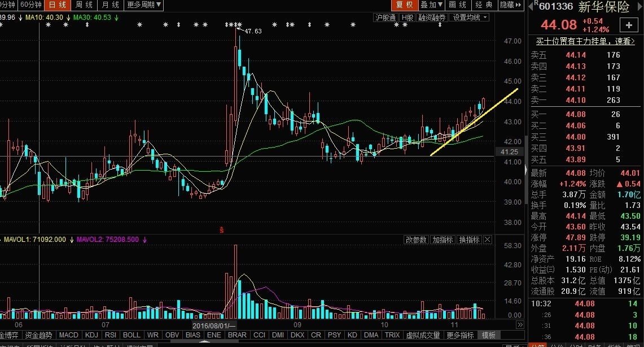Screen dimensions: 644x347
Task: Go to previous stock with left arrow
Action: tap(531, 6)
